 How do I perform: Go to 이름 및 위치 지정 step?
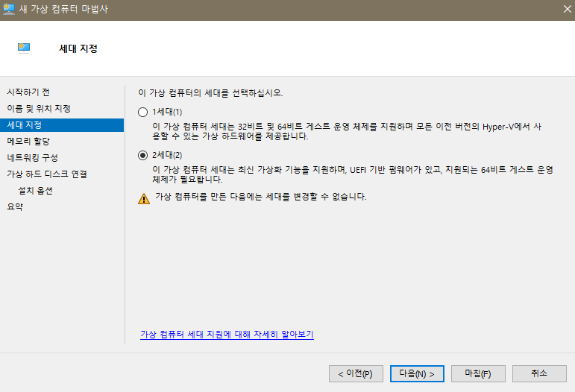tap(39, 109)
